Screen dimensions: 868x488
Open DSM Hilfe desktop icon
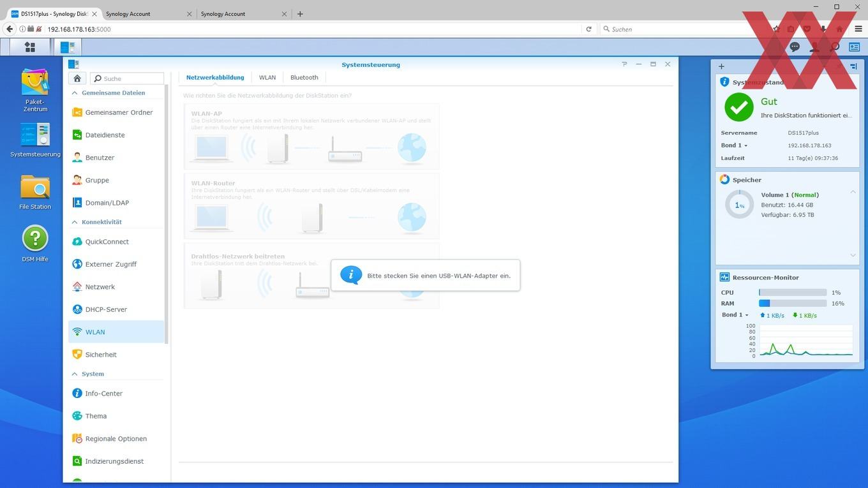[35, 244]
